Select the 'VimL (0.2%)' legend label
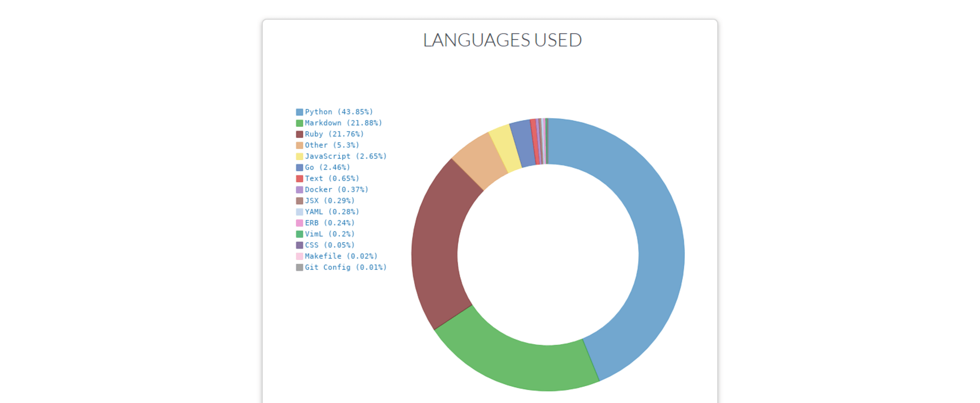980x403 pixels. [x=330, y=234]
